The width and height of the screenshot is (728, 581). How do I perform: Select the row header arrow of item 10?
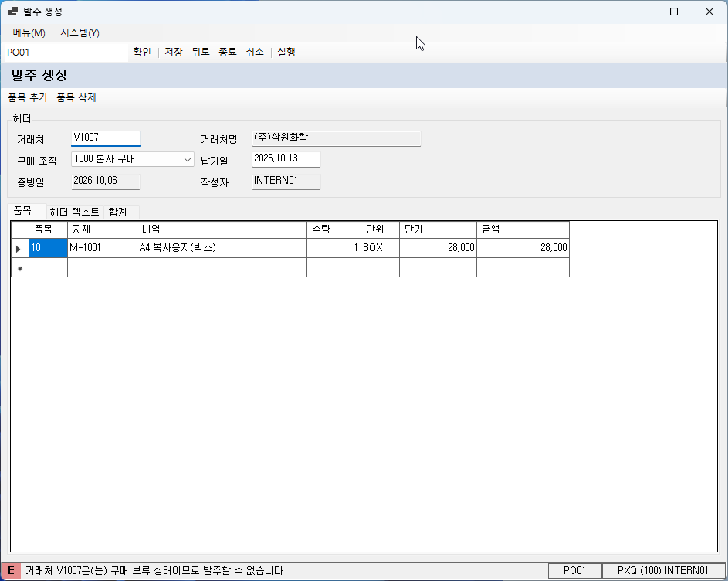point(19,248)
